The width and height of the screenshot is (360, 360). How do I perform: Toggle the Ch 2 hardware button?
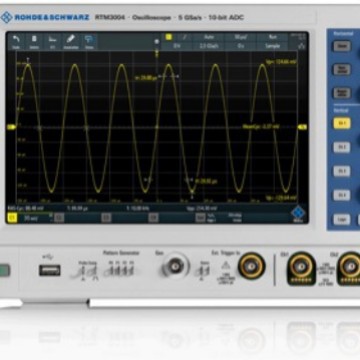(342, 147)
